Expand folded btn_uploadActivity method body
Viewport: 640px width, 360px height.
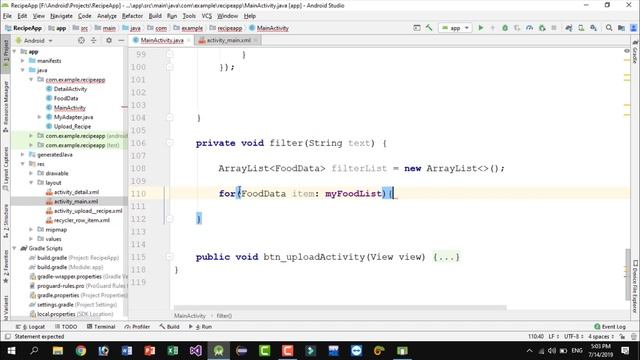tap(446, 257)
